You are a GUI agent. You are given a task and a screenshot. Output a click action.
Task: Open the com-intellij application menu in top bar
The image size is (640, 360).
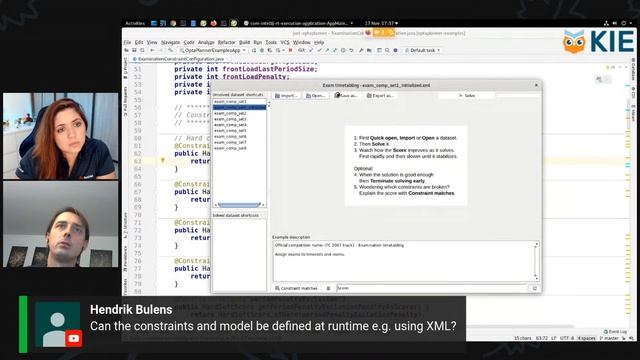coord(298,23)
